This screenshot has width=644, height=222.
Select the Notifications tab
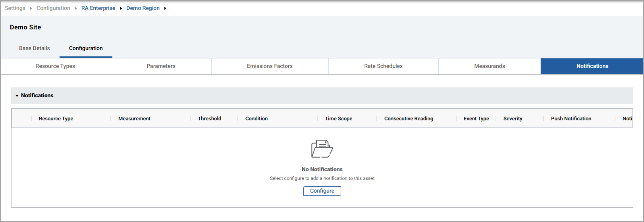coord(592,66)
